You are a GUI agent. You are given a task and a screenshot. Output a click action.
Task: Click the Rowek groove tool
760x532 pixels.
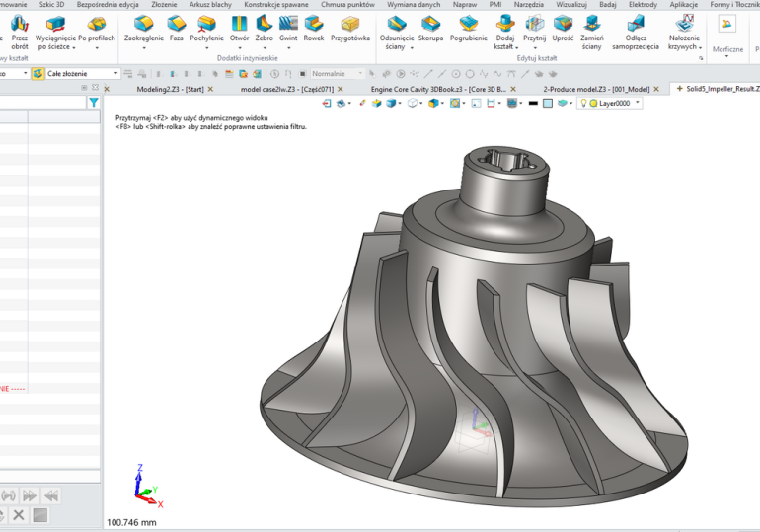pos(314,28)
